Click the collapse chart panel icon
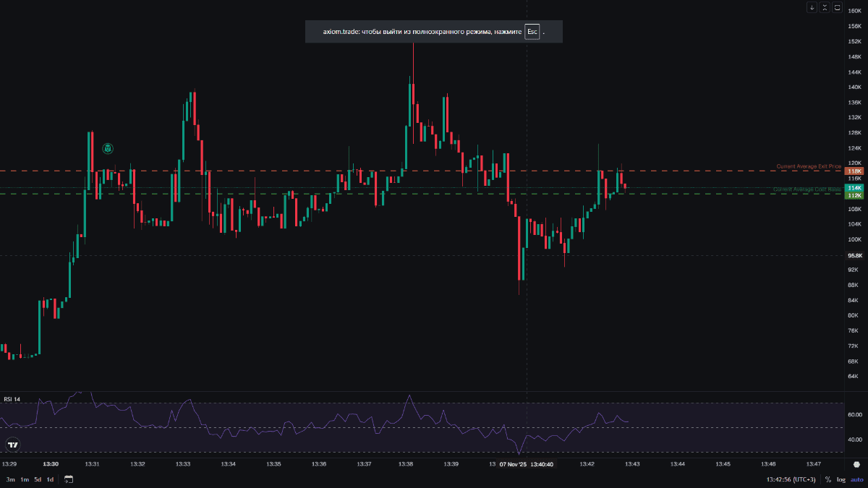868x488 pixels. (x=825, y=7)
